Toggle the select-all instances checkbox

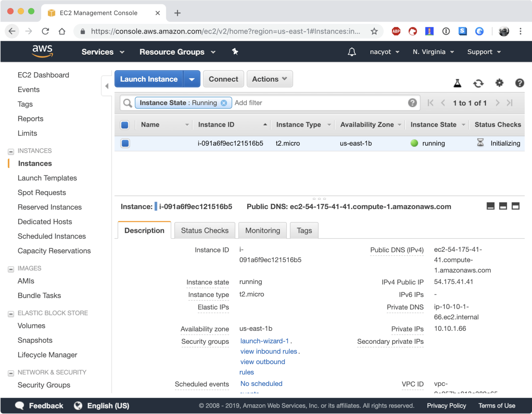click(125, 125)
